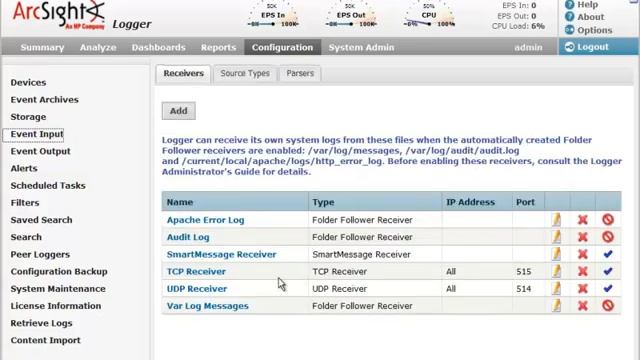Enable the Var Log Messages receiver
Image resolution: width=640 pixels, height=360 pixels.
[x=608, y=305]
